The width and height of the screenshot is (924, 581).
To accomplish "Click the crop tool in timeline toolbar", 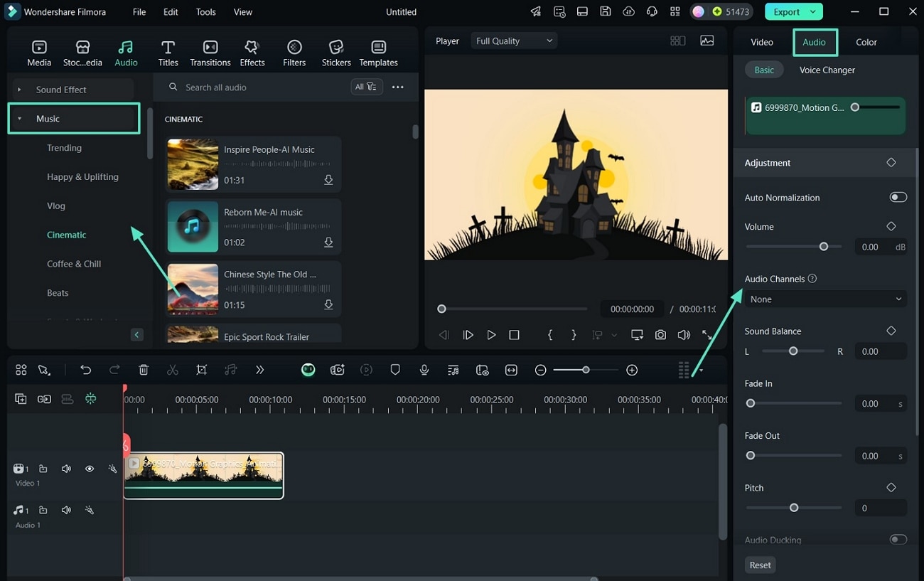I will [x=202, y=370].
